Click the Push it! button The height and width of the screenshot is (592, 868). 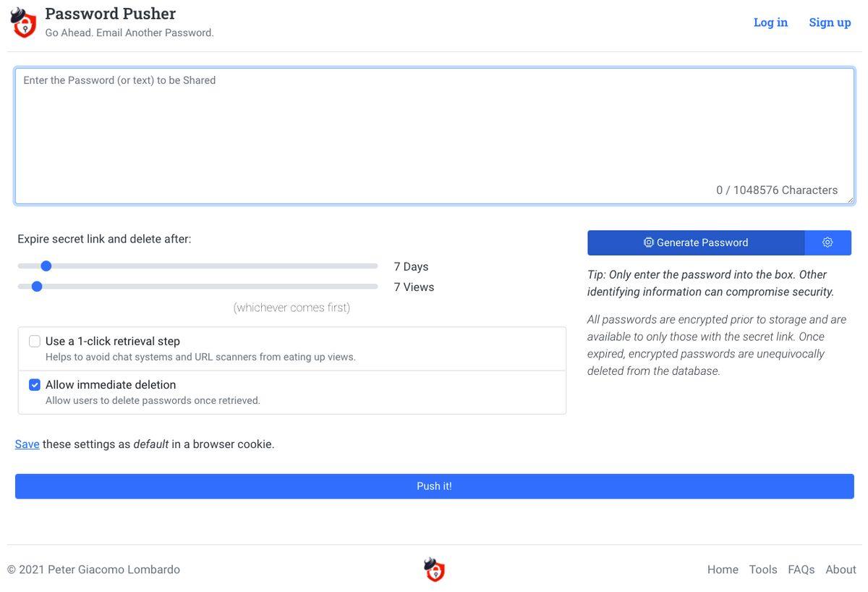pyautogui.click(x=434, y=486)
